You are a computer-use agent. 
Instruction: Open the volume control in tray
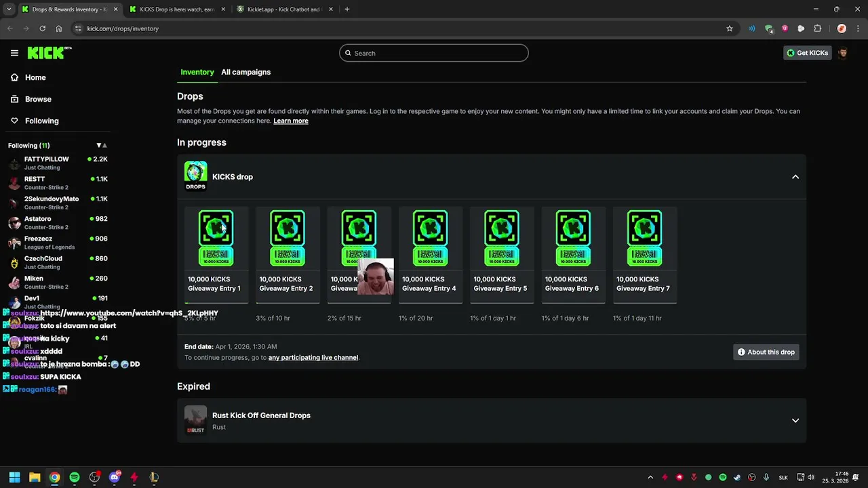pos(810,477)
